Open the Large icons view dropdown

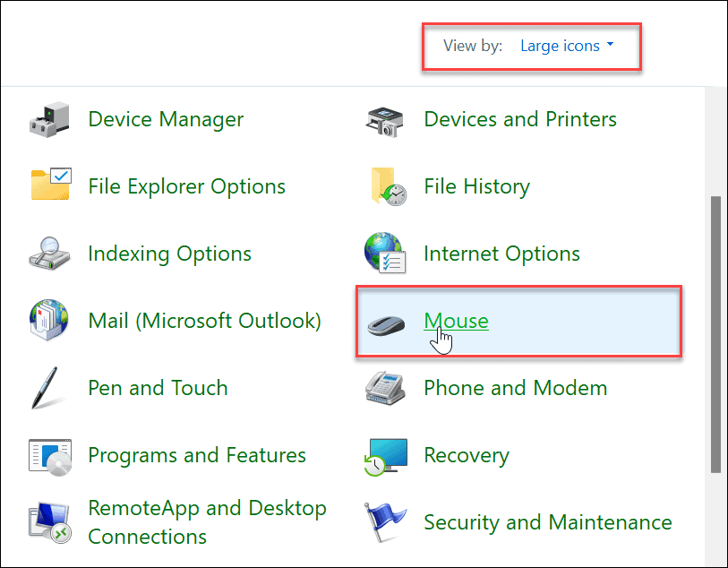(x=560, y=46)
